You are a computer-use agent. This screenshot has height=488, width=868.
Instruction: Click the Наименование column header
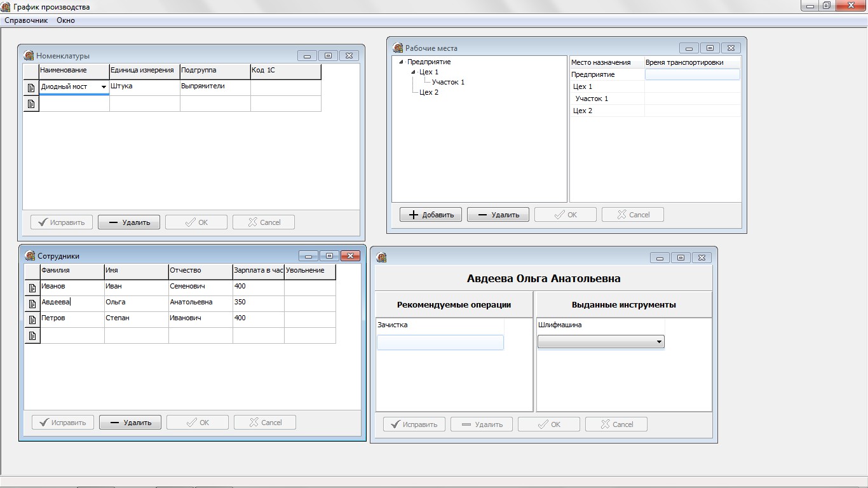tap(74, 71)
